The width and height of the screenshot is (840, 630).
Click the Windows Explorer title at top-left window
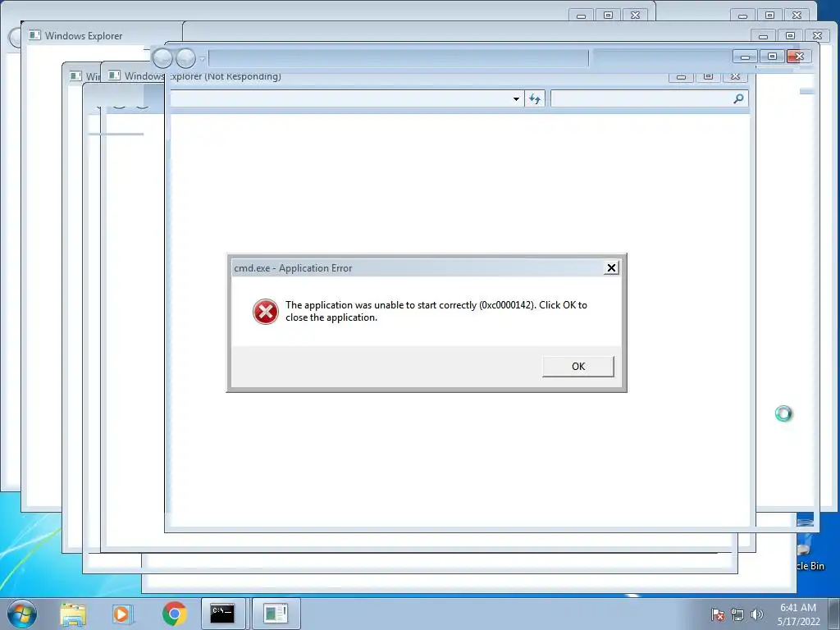(x=84, y=36)
